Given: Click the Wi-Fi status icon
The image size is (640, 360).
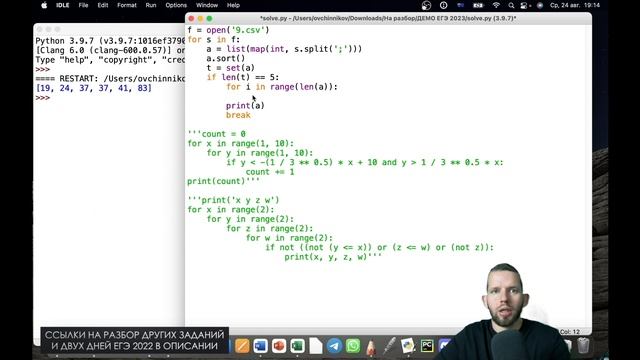Looking at the screenshot, I should (496, 5).
